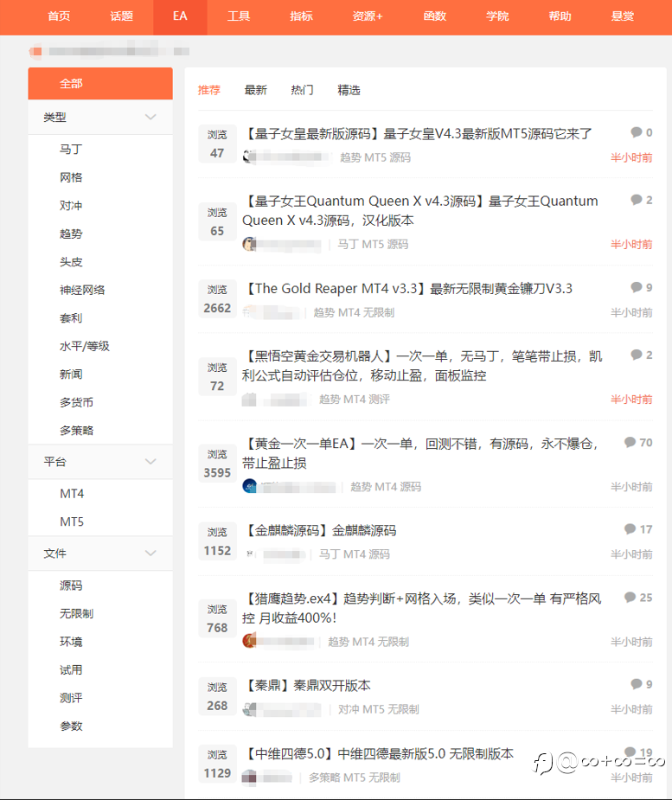Filter files by 参数
The height and width of the screenshot is (800, 672).
tap(71, 726)
